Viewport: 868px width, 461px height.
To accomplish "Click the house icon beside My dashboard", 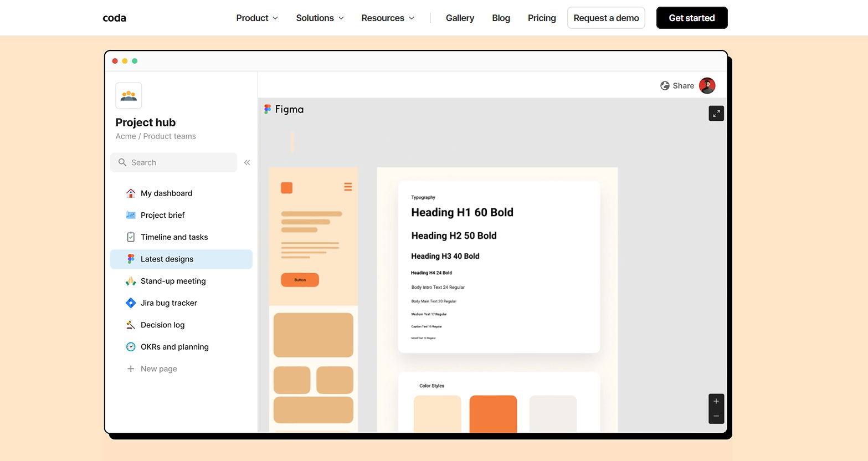I will tap(131, 193).
